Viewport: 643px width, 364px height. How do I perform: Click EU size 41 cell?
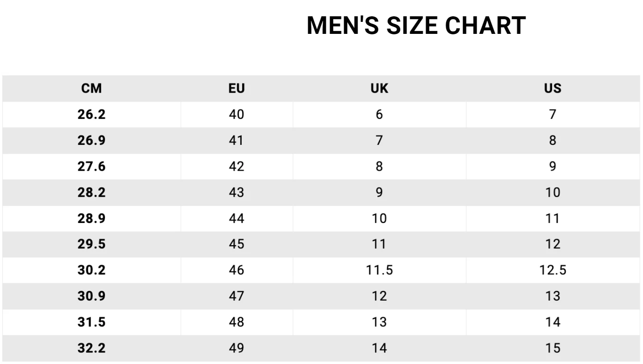click(x=237, y=140)
